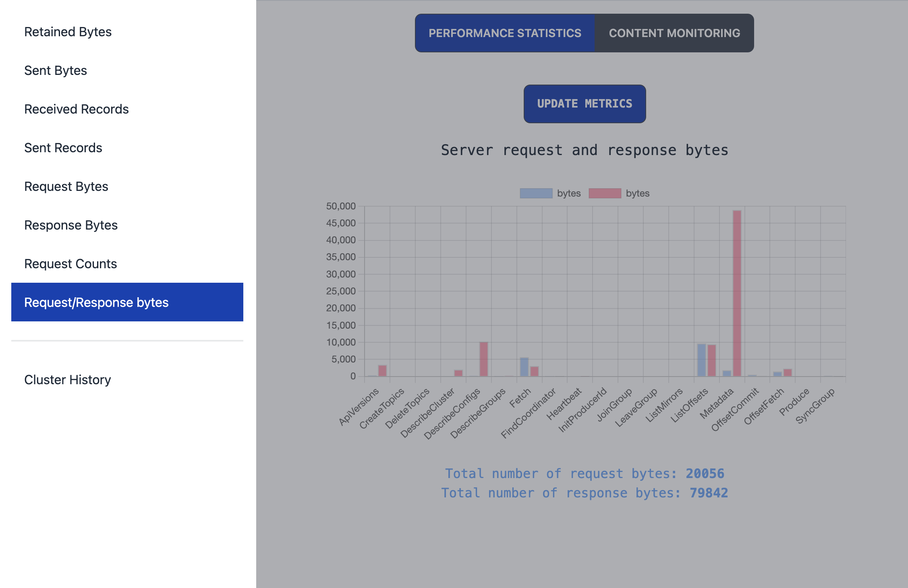Toggle red bytes legend dataset
The image size is (908, 588).
(x=605, y=193)
